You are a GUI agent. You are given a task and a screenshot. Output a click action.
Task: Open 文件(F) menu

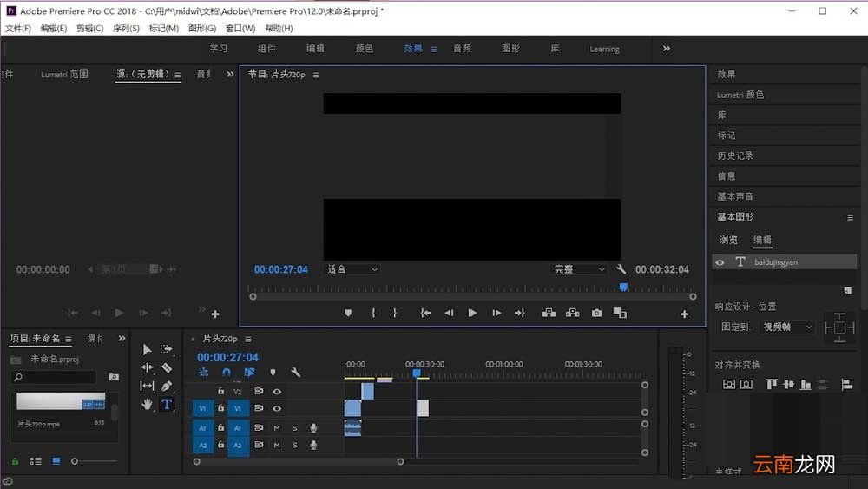tap(18, 29)
